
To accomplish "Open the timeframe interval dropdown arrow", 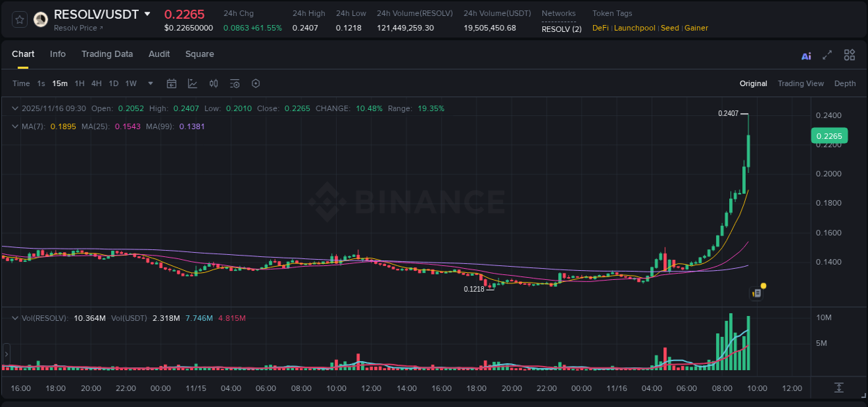I will [x=149, y=83].
